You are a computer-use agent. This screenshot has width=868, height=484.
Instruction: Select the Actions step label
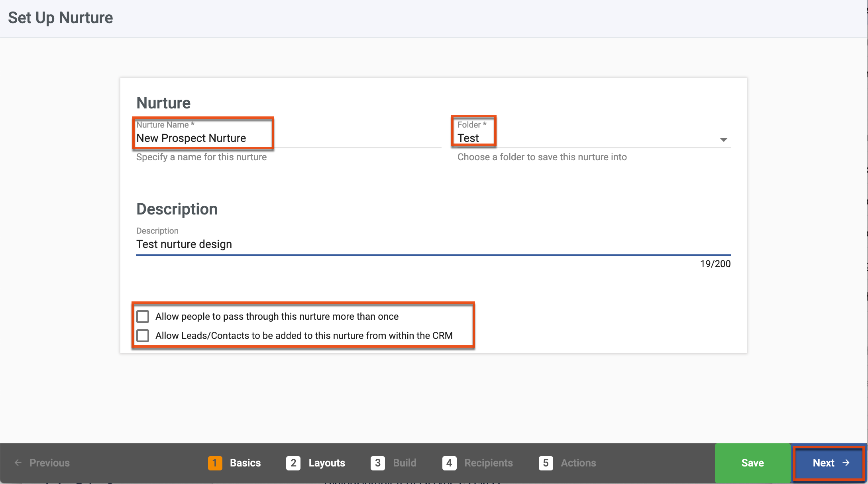pyautogui.click(x=578, y=463)
